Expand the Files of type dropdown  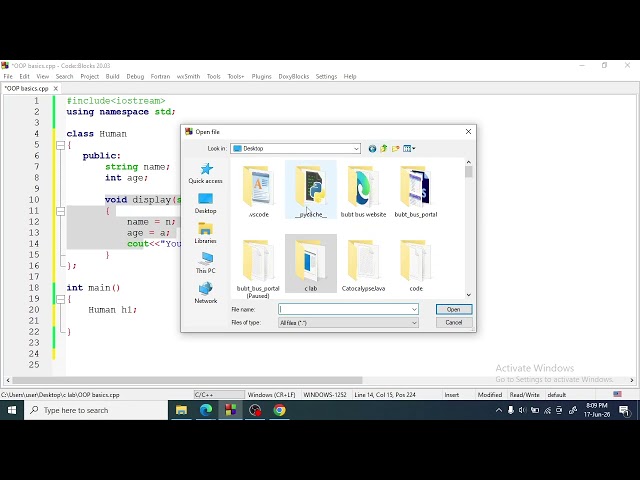coord(414,323)
